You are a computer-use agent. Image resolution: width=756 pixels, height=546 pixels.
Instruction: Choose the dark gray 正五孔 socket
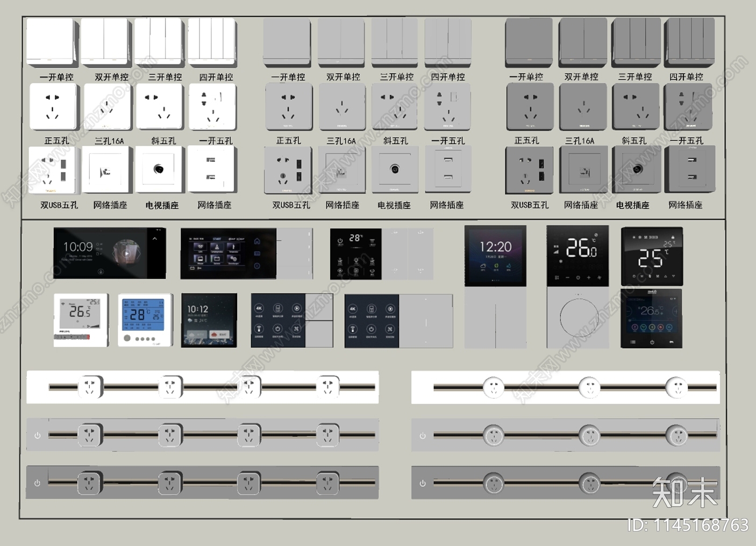530,107
